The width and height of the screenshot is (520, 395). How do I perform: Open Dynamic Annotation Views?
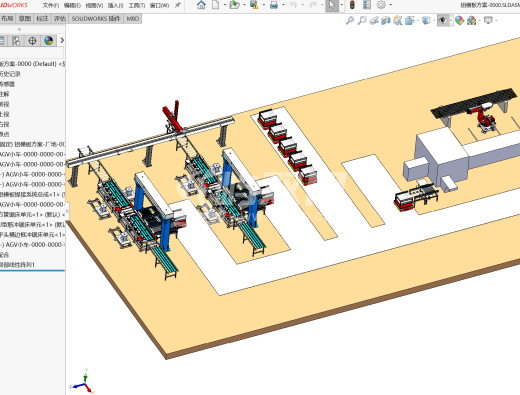tap(397, 21)
